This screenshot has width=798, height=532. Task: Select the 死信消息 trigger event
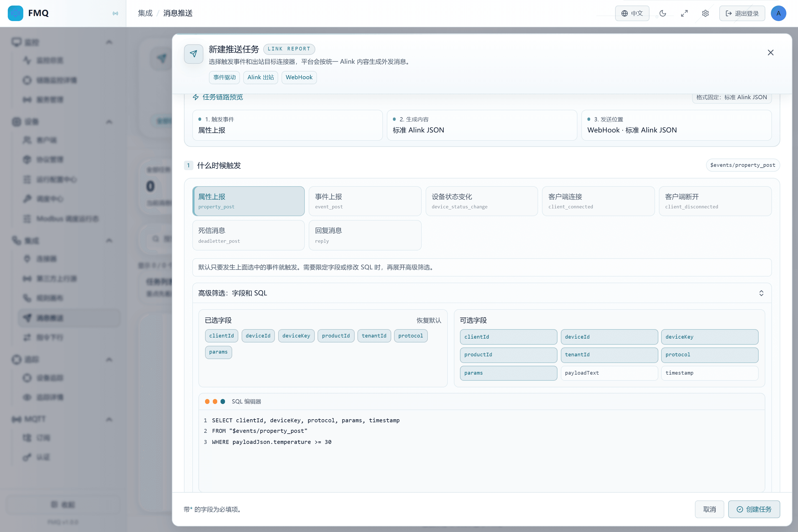click(248, 235)
